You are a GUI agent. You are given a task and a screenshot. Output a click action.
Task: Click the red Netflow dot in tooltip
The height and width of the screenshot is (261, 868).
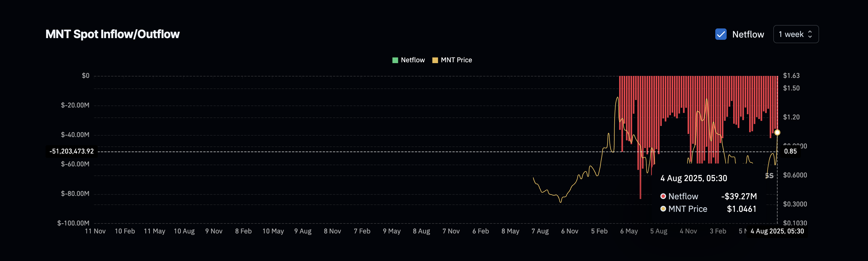click(663, 196)
